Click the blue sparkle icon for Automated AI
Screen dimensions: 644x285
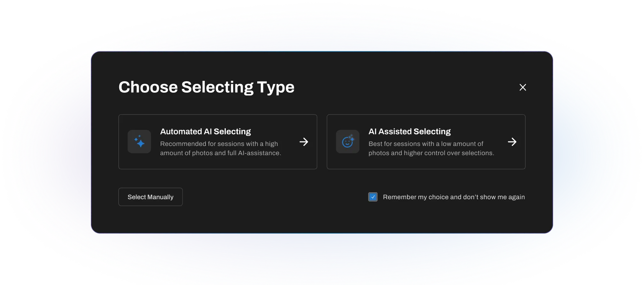[x=139, y=141]
